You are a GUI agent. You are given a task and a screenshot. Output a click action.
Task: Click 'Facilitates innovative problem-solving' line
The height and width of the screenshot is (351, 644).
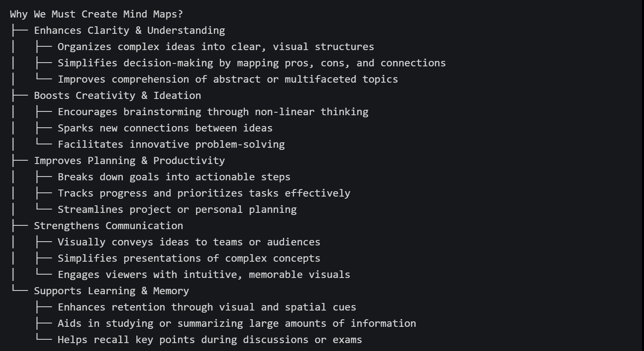point(171,144)
